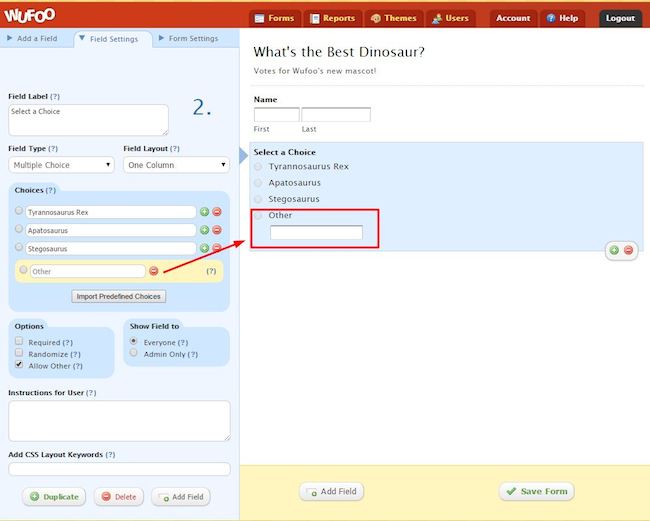This screenshot has width=650, height=521.
Task: Click Add Field below form preview
Action: coord(332,492)
